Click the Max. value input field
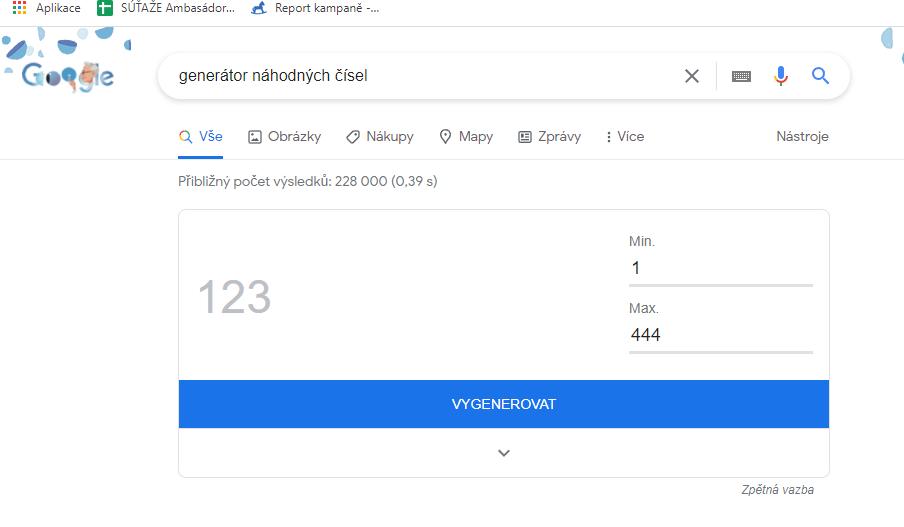 coord(720,335)
